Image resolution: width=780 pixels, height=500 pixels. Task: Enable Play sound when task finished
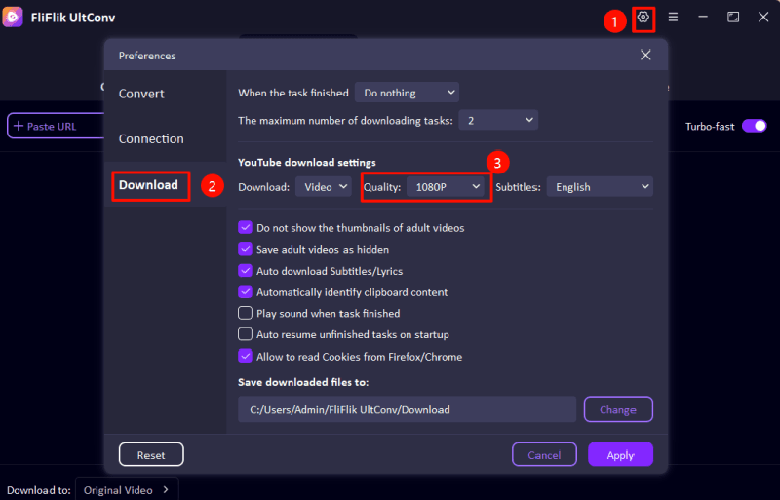pyautogui.click(x=245, y=313)
